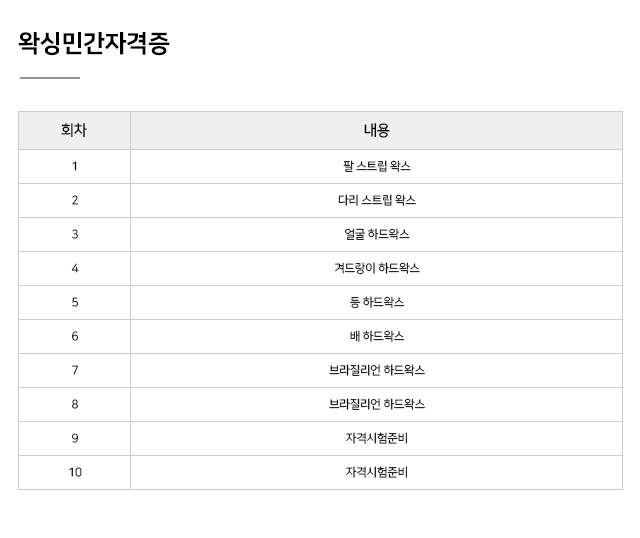Image resolution: width=640 pixels, height=538 pixels.
Task: Select session number 3 in 회차 column
Action: (74, 234)
